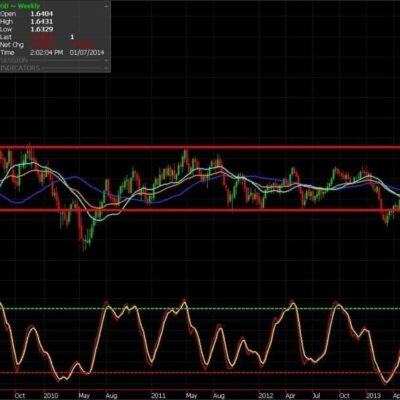The image size is (400, 400).
Task: Click the Apr label after 2012
Action: 290,396
